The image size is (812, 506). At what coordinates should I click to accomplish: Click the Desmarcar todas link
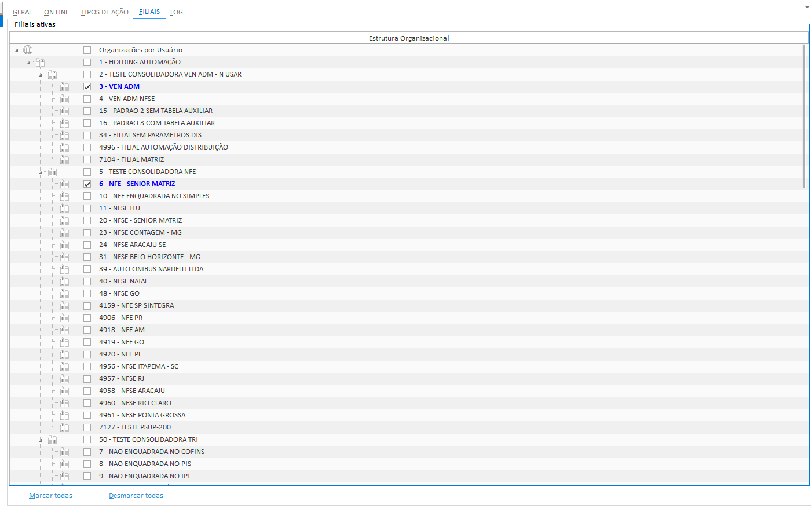pyautogui.click(x=136, y=496)
